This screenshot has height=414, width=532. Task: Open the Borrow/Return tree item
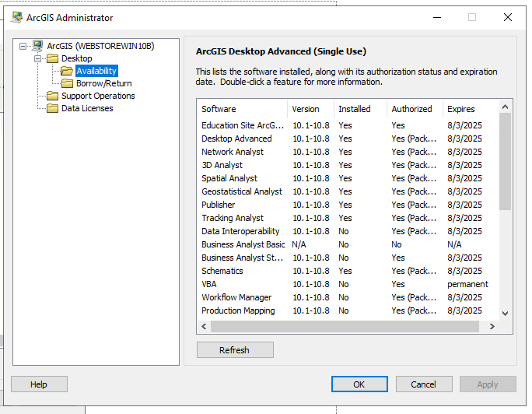[103, 83]
